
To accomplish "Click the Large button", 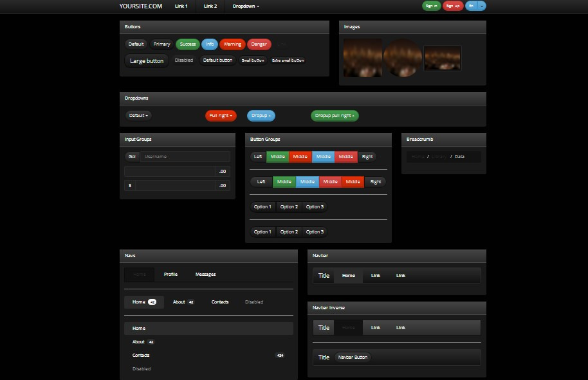I will pos(147,61).
